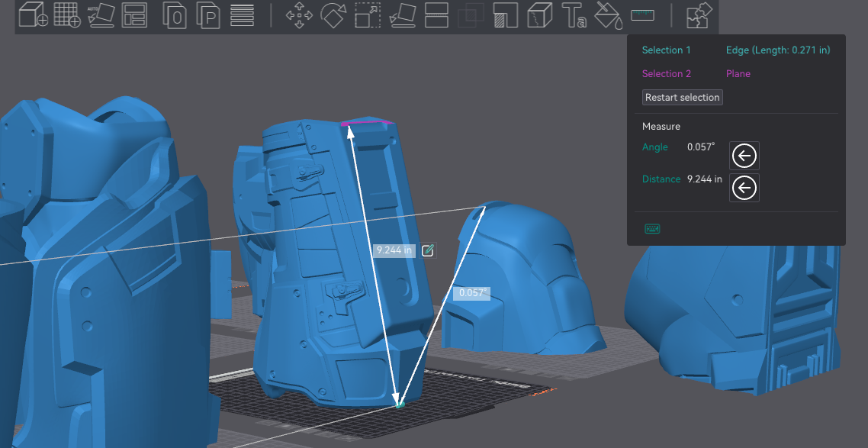
Task: Toggle the Measure ruler tool
Action: (643, 15)
